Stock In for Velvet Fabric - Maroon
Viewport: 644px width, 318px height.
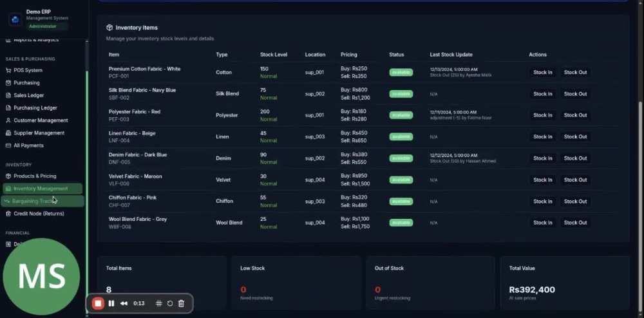[542, 180]
